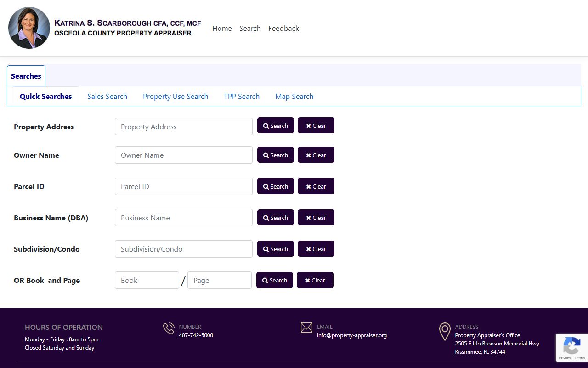Clear the OR Book and Page fields

(x=315, y=280)
